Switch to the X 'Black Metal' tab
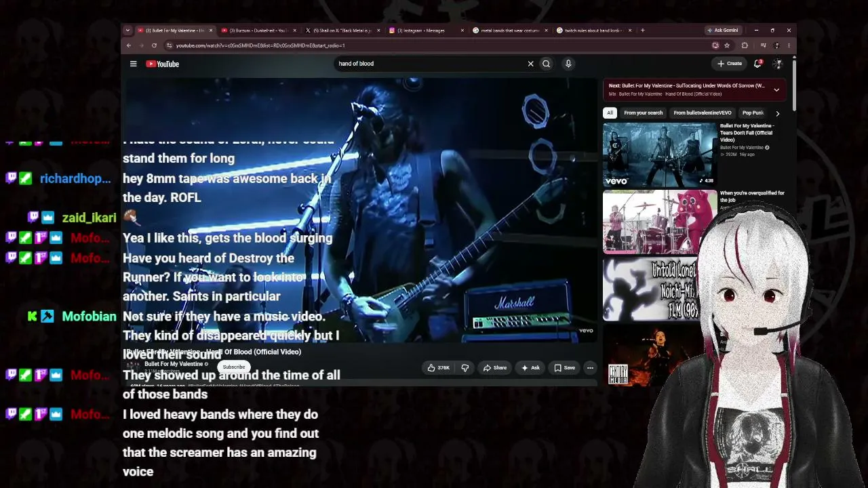The width and height of the screenshot is (868, 488). pyautogui.click(x=342, y=30)
